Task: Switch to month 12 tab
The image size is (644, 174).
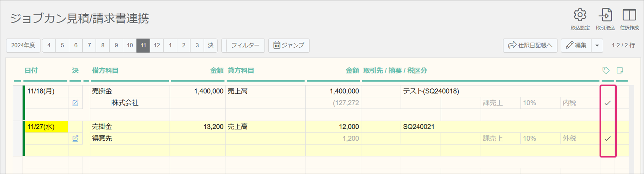Action: pyautogui.click(x=157, y=45)
